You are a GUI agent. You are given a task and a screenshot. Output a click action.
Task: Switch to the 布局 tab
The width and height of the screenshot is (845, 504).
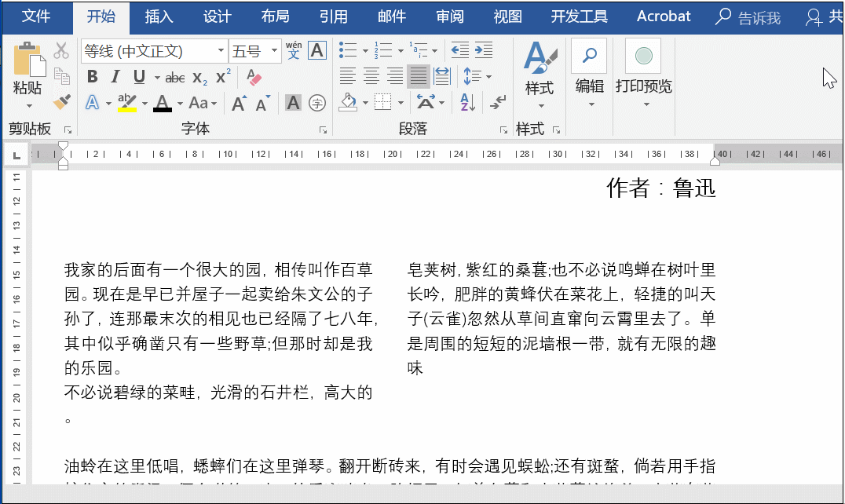(x=276, y=16)
